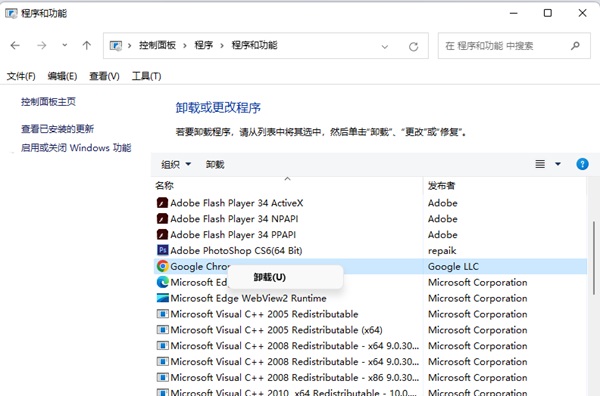600x396 pixels.
Task: Click the address bar control panel icon
Action: pos(116,46)
